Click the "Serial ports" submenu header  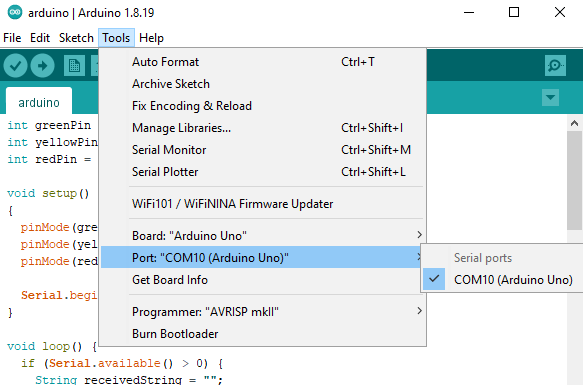coord(483,258)
